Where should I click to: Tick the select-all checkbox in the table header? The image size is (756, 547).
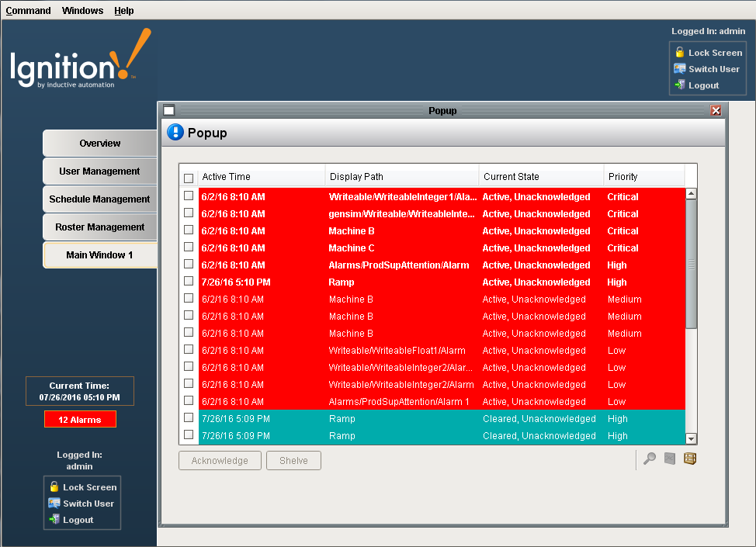[189, 178]
